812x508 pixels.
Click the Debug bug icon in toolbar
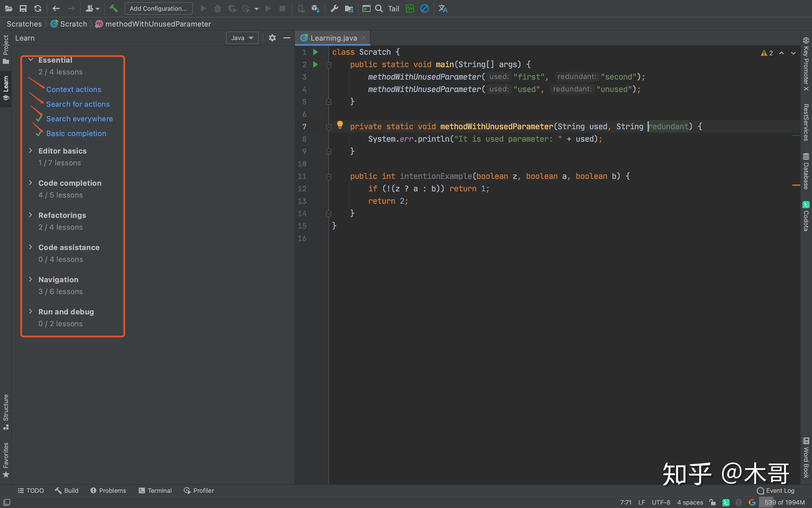[217, 9]
